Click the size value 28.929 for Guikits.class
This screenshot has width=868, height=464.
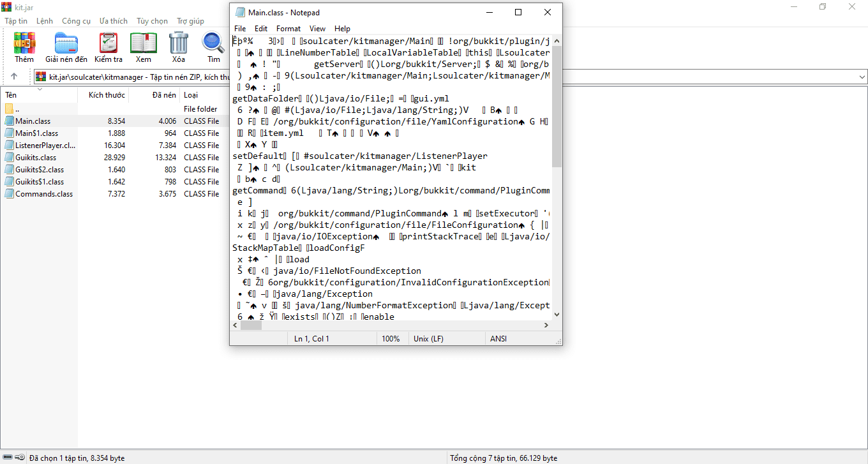point(114,158)
